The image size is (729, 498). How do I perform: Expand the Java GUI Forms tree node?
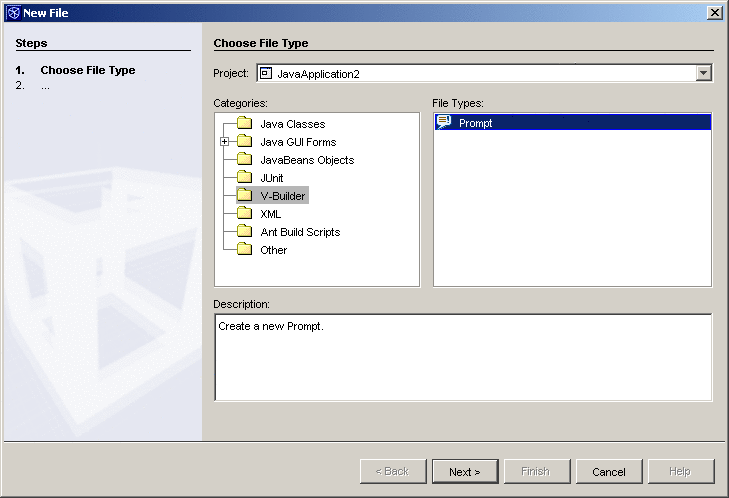click(x=225, y=142)
